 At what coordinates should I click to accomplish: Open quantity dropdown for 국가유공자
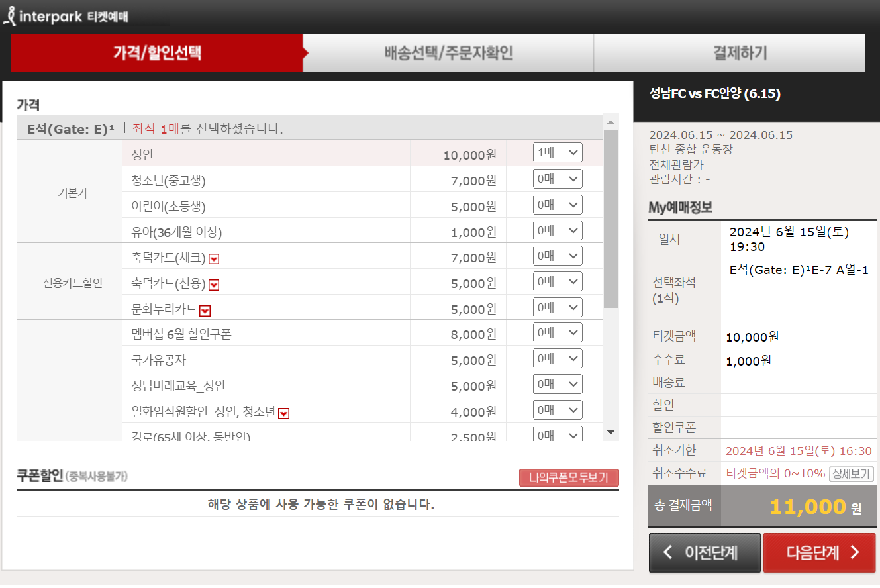558,358
